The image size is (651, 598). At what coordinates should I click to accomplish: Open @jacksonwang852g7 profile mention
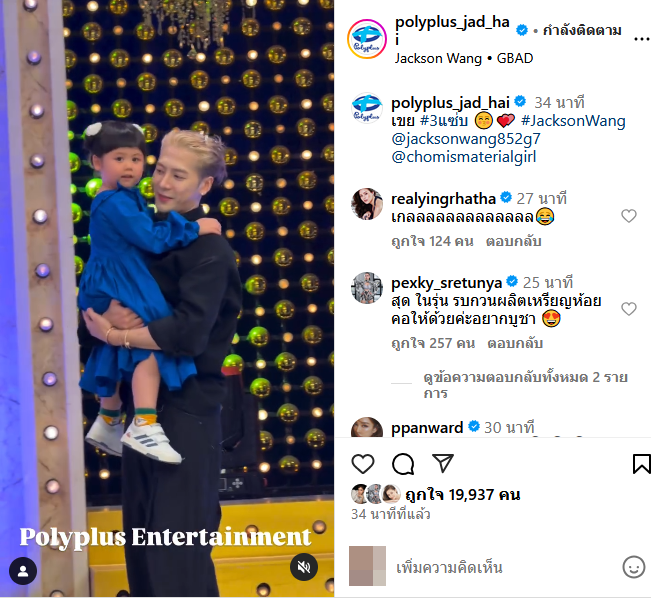(466, 139)
